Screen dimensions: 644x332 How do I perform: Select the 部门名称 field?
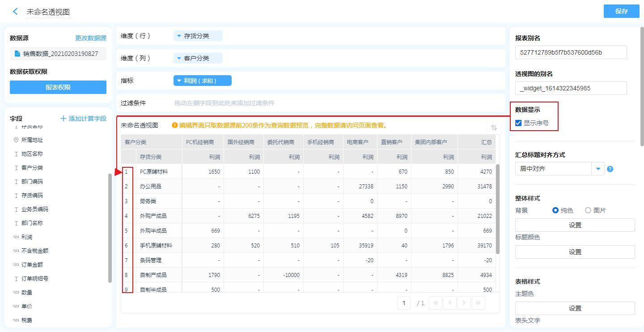click(32, 223)
